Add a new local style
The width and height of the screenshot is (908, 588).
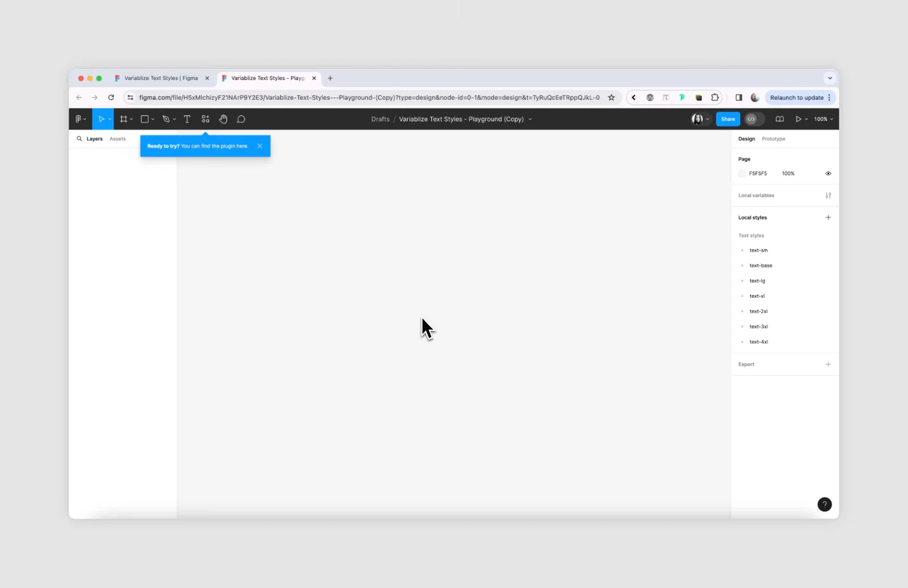[828, 217]
